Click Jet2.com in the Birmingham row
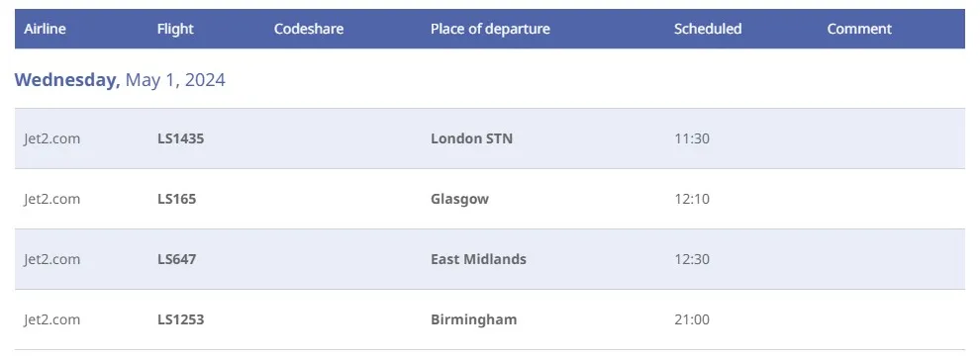Image resolution: width=980 pixels, height=360 pixels. 52,319
